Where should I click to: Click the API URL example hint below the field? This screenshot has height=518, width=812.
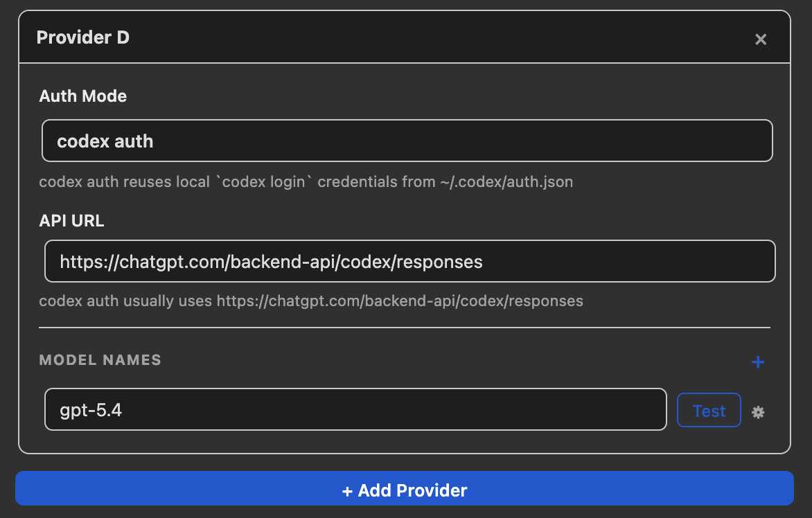(x=311, y=301)
